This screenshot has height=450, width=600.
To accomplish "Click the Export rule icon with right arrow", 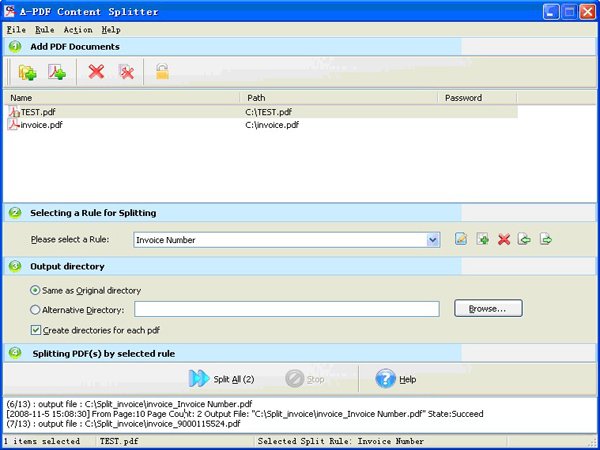I will tap(546, 239).
